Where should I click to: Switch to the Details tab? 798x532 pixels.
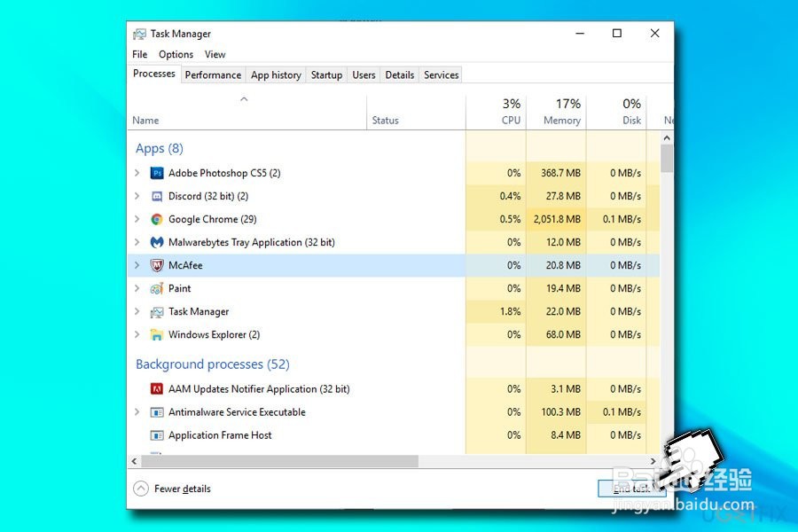400,74
